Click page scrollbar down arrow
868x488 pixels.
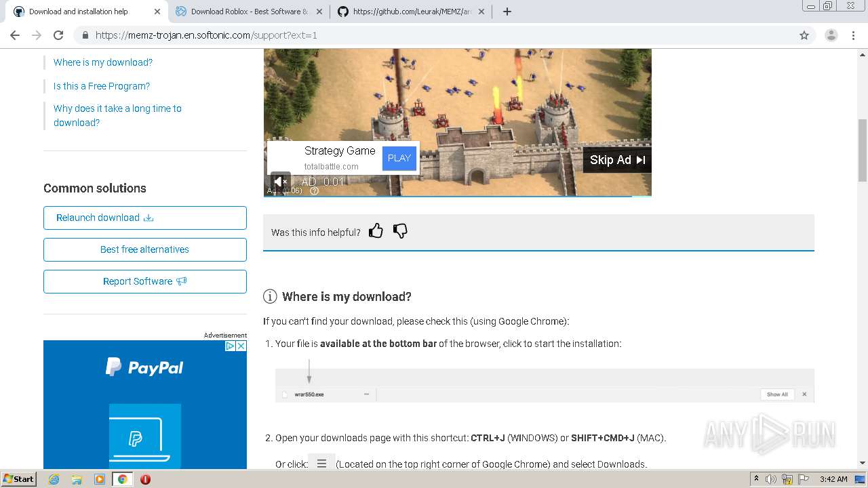863,464
